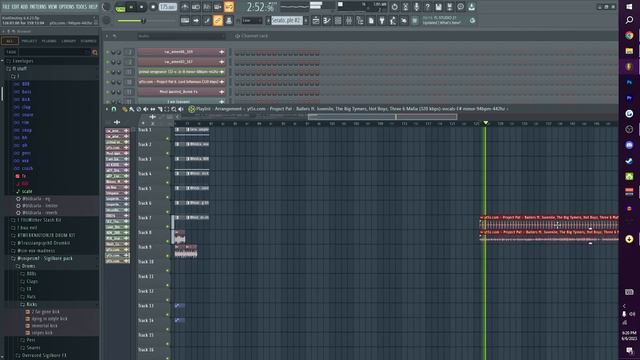Click the tempo tapper icon
640x360 pixels.
click(393, 20)
